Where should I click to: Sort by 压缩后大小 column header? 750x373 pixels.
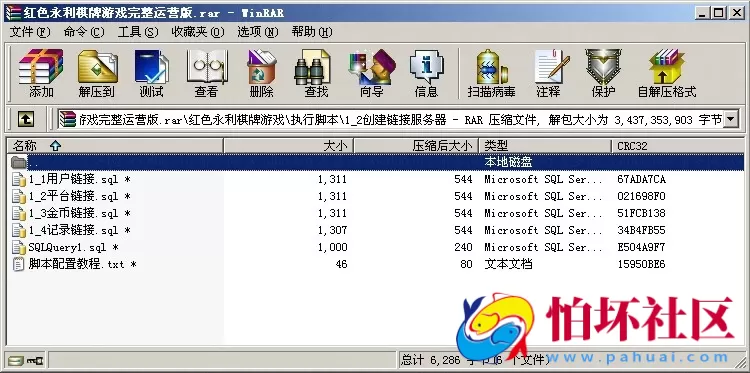pos(417,146)
